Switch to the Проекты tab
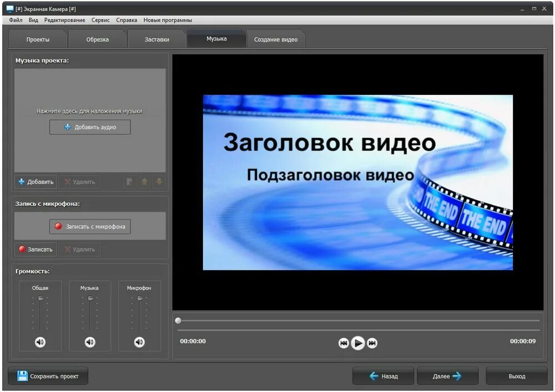The image size is (555, 392). click(38, 39)
